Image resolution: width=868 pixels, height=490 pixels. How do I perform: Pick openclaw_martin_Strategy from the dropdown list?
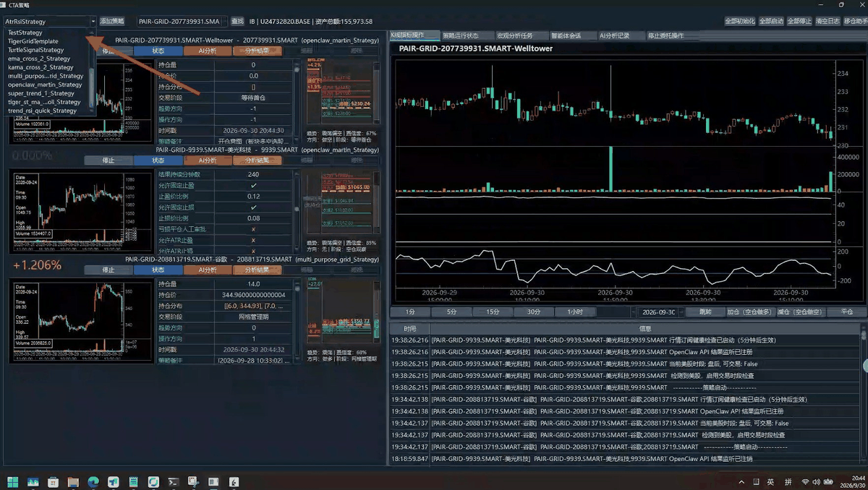tap(44, 85)
